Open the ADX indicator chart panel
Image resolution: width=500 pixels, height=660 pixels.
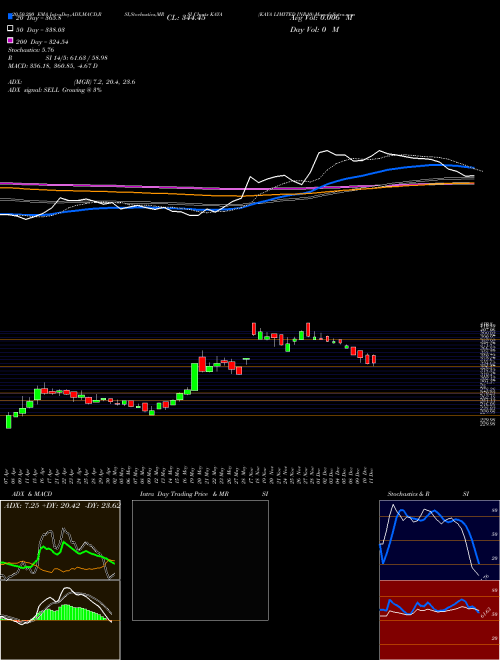coord(60,540)
